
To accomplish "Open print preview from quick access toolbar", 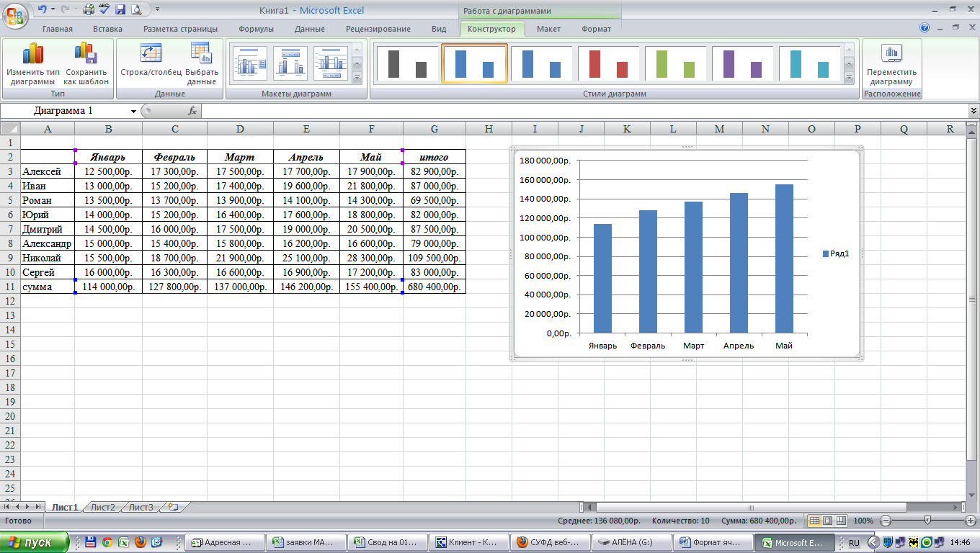I will tap(135, 9).
